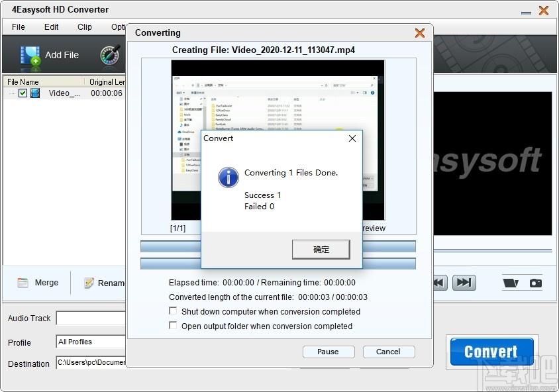Skip to next frame in the player
Screen dimensions: 559x392
pyautogui.click(x=464, y=283)
